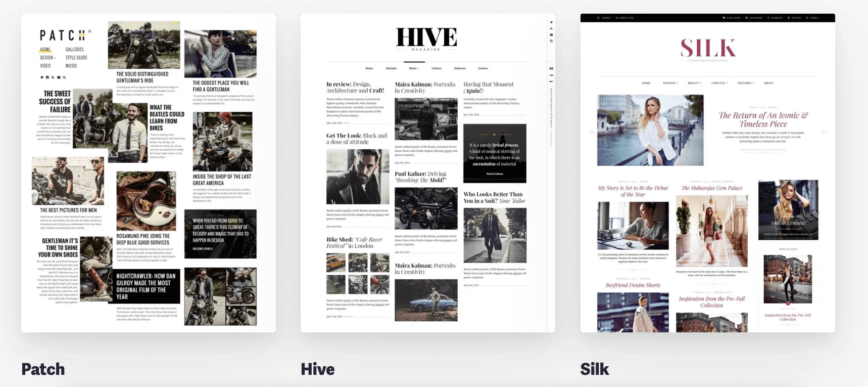Open 'The Solid Distinguished Gentleman's Ride' headline
Screen dimensions: 868x387
point(142,77)
